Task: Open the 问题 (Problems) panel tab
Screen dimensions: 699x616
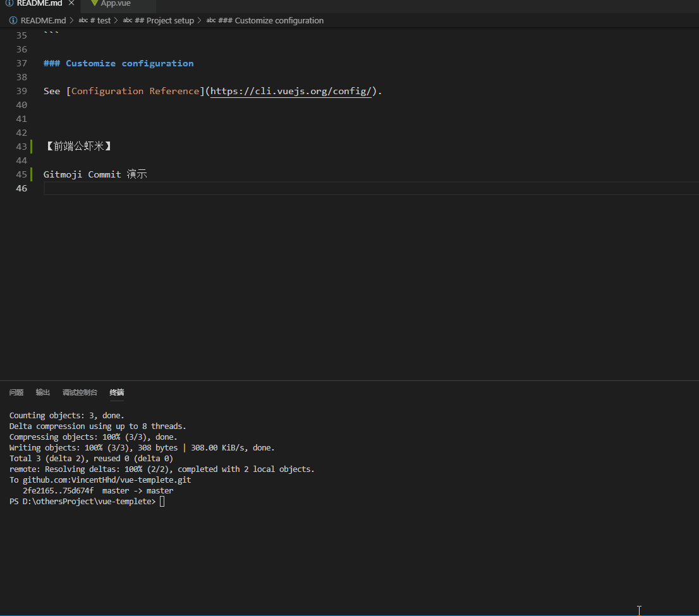Action: coord(16,392)
